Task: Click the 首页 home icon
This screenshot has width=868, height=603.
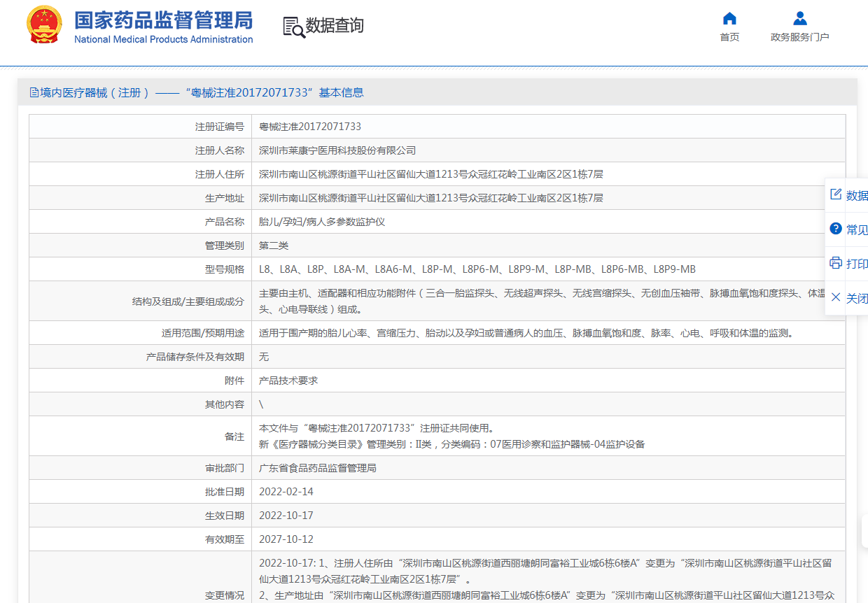Action: click(729, 19)
